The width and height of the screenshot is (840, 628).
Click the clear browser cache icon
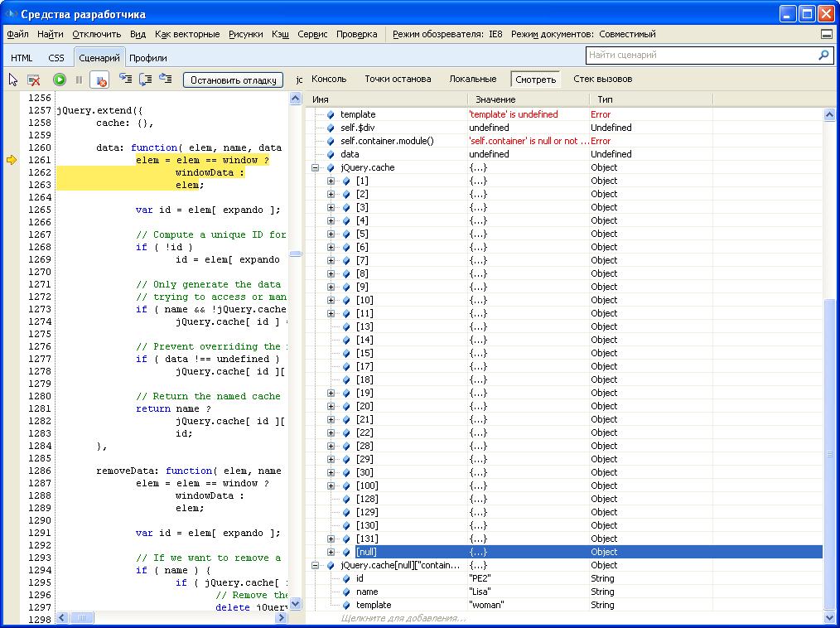(x=34, y=80)
